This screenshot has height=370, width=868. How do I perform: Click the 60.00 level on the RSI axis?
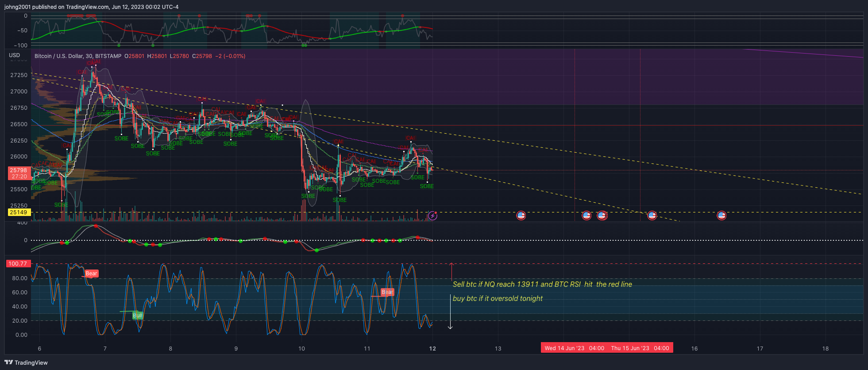tap(19, 293)
